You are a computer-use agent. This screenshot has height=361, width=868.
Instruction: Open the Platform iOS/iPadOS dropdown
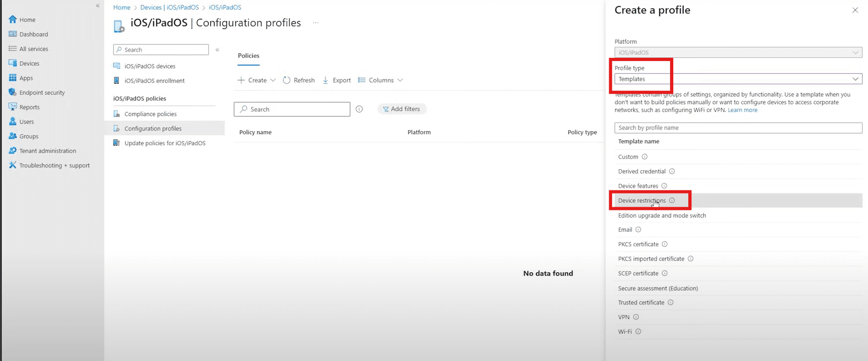(x=738, y=52)
